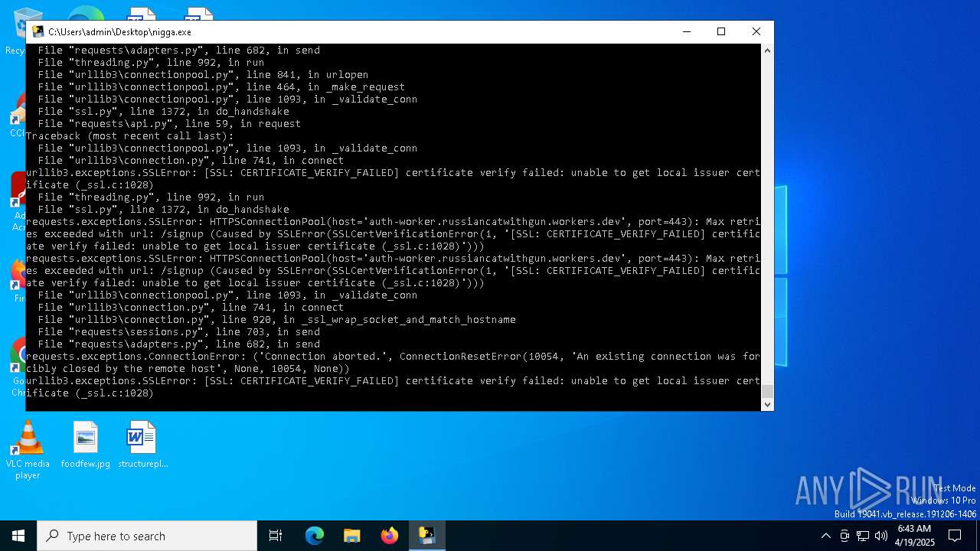Viewport: 980px width, 551px height.
Task: Click the console title bar path text
Action: coord(119,32)
